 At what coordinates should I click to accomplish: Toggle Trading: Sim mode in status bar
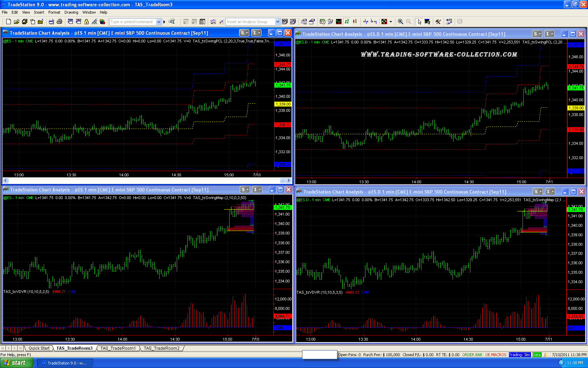point(519,355)
